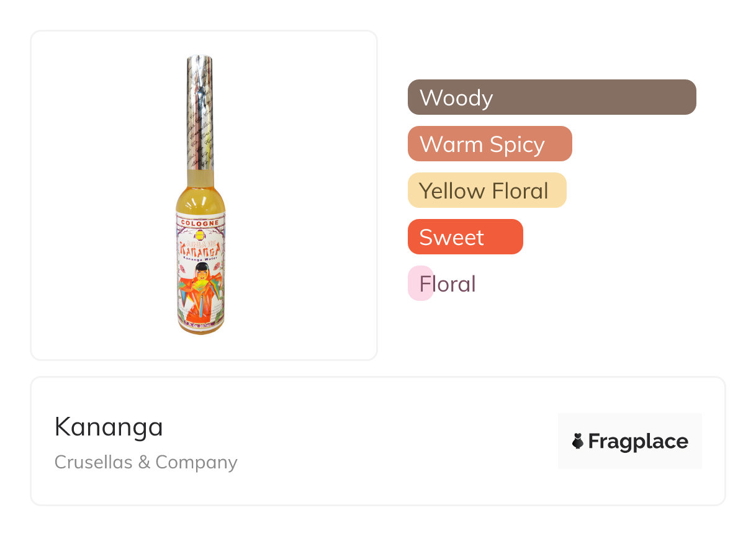Screen dimensions: 756x536
Task: Click the red COLOGNE text on the bottle
Action: pos(199,222)
